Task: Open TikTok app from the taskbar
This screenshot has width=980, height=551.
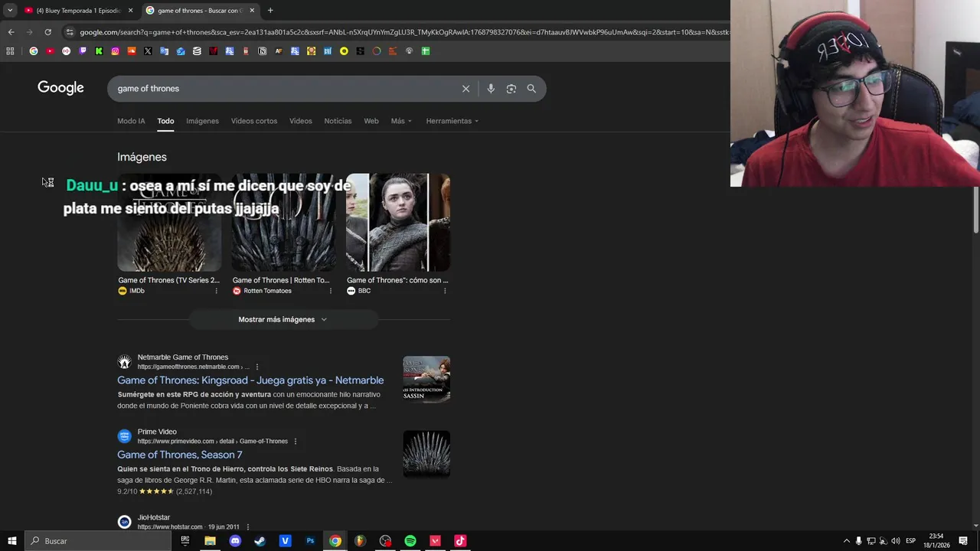Action: 460,541
